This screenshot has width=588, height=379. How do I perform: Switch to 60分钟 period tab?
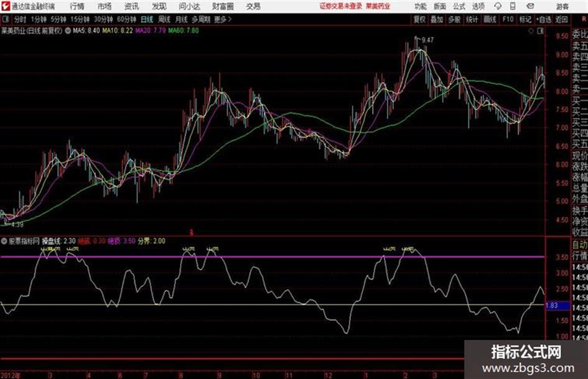coord(127,19)
